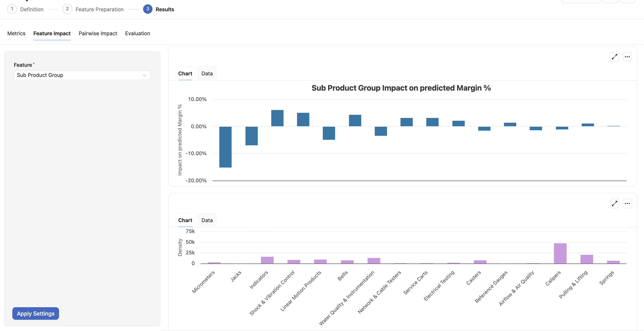
Task: Click the Indicators positive impact bar
Action: click(x=277, y=118)
